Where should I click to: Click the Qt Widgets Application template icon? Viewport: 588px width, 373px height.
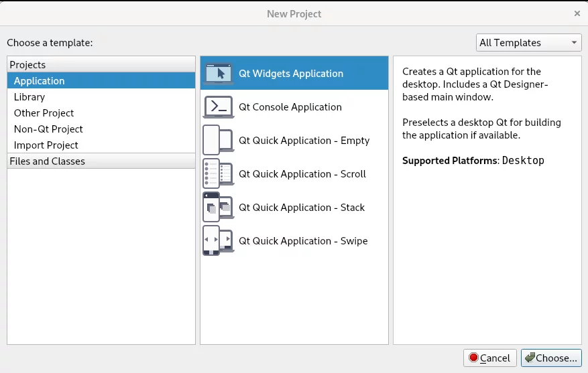pos(219,74)
